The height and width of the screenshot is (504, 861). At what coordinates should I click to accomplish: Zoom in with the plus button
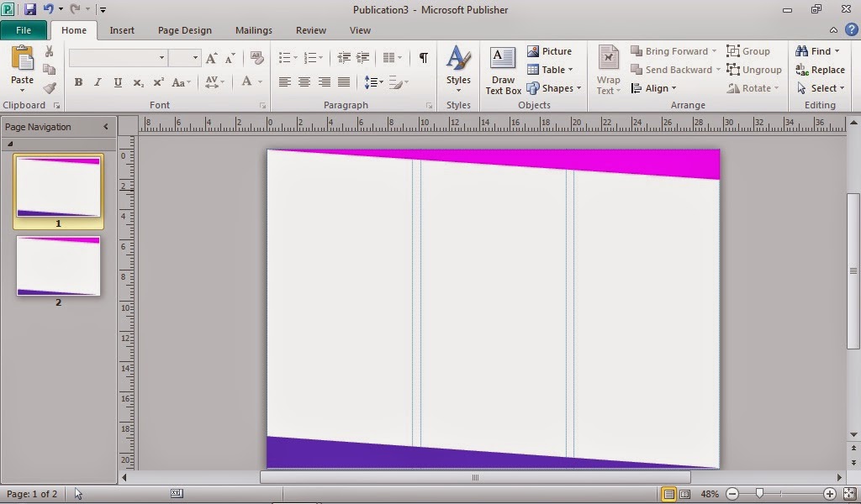point(830,494)
